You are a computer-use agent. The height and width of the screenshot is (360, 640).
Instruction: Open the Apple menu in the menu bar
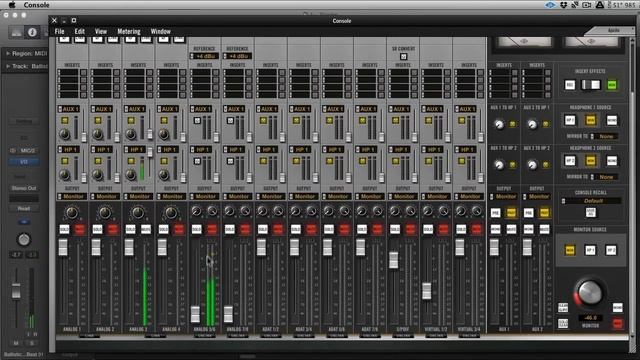12,4
